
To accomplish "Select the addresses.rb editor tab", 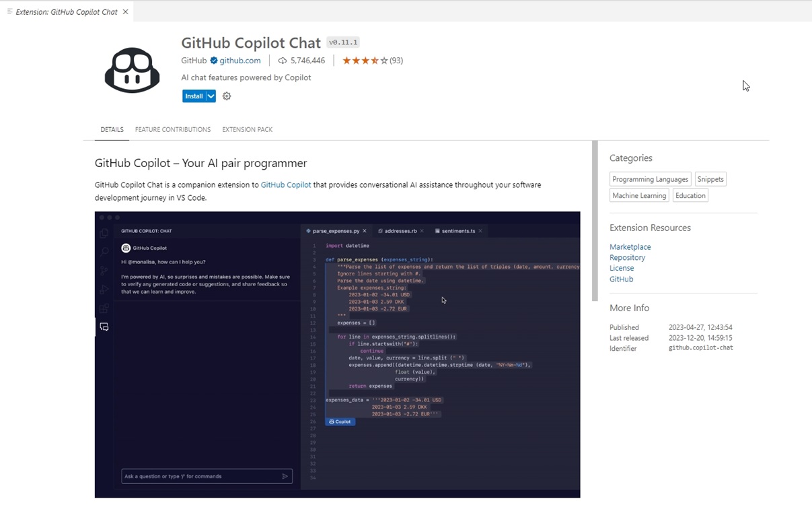I will (x=400, y=230).
